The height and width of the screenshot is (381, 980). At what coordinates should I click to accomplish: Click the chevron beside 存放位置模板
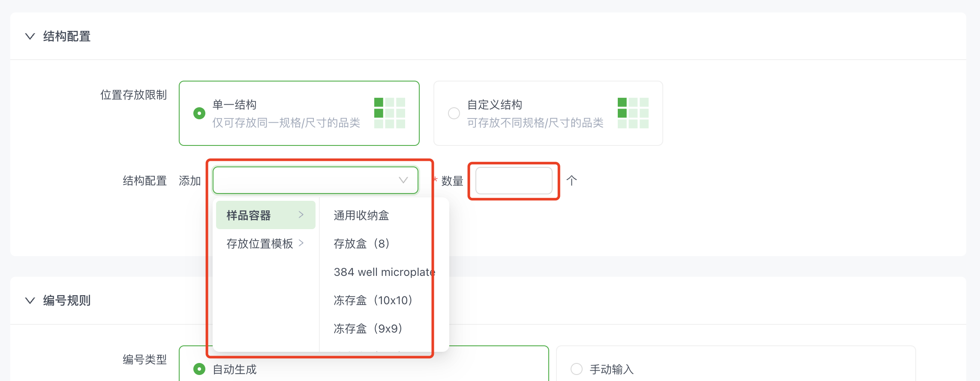(x=301, y=243)
